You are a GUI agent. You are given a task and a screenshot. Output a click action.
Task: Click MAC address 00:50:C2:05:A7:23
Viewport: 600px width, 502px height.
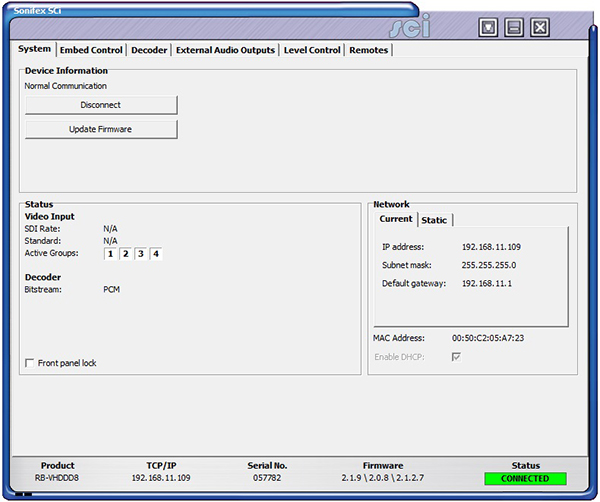pyautogui.click(x=488, y=338)
